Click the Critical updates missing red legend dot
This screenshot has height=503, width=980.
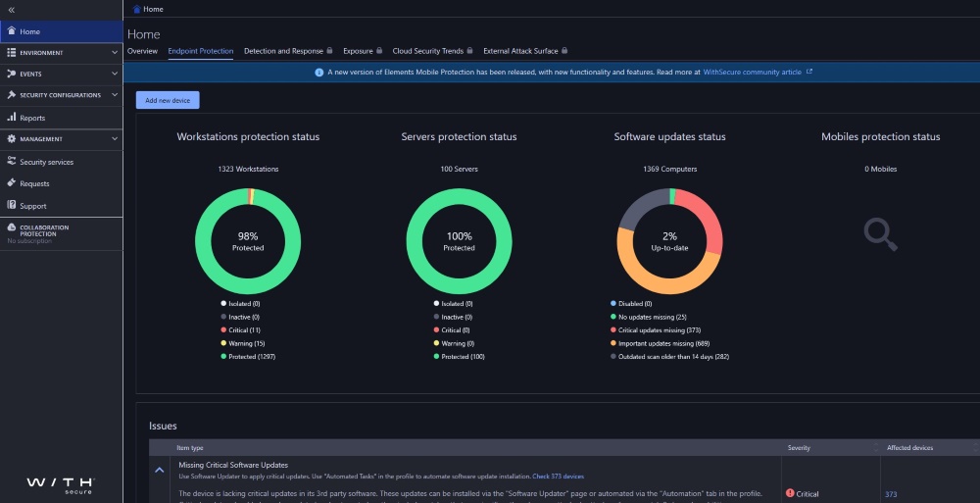(x=613, y=329)
